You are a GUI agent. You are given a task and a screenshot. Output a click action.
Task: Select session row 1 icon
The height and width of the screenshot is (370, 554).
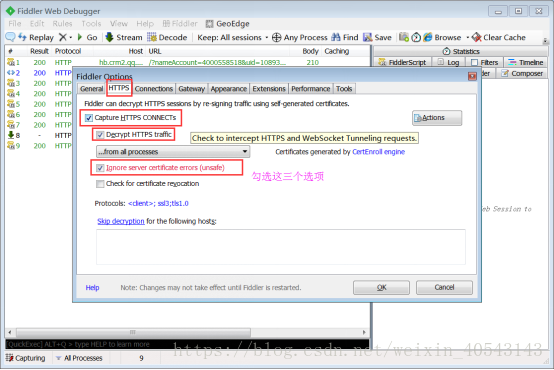pos(11,63)
